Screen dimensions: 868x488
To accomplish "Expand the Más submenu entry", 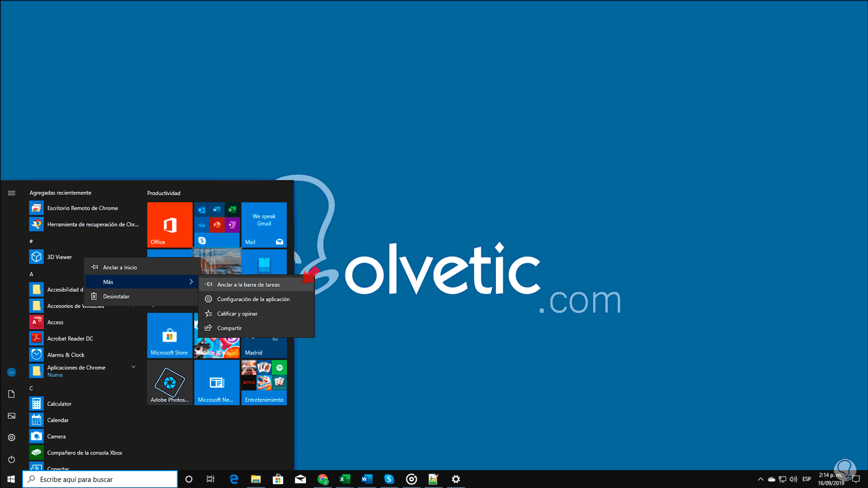I will (x=142, y=282).
